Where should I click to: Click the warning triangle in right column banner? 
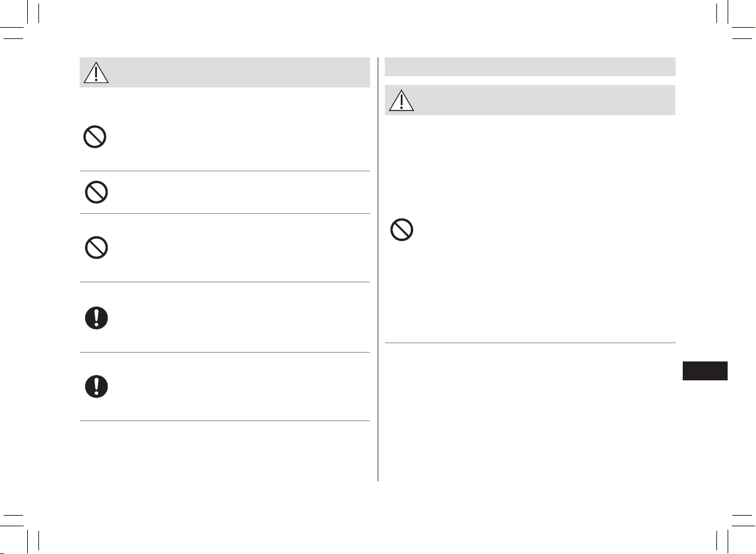(x=401, y=100)
